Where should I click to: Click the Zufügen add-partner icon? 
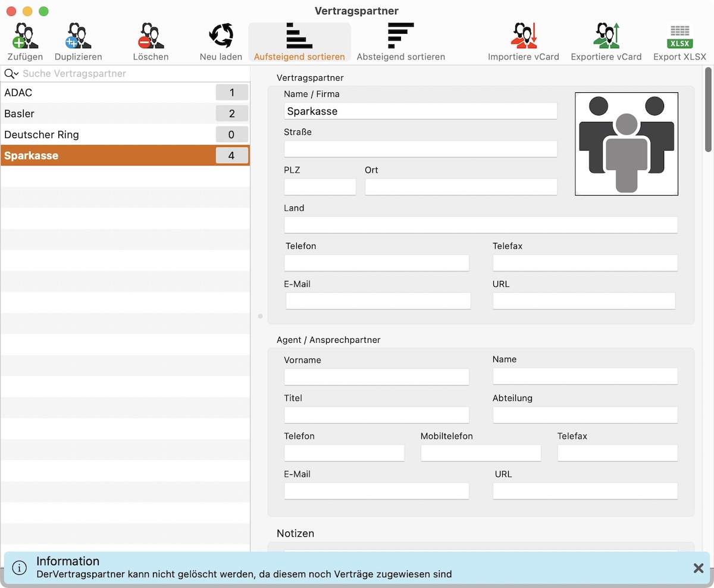[x=25, y=36]
